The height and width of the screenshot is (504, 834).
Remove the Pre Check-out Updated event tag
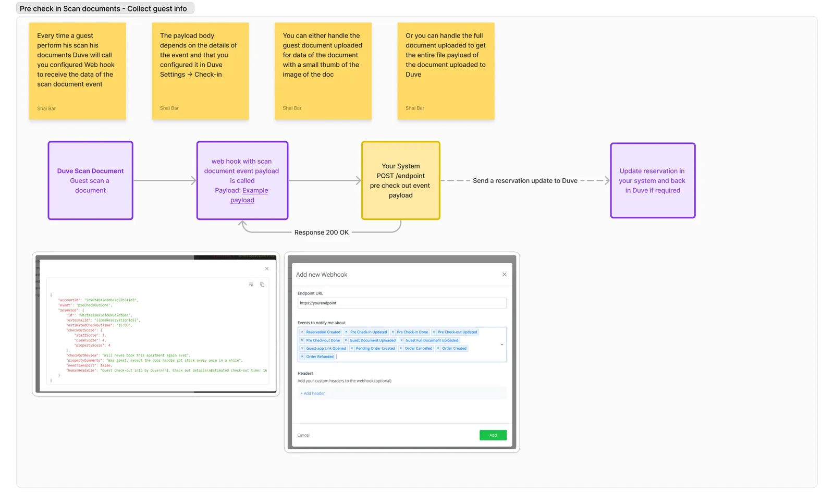click(434, 332)
